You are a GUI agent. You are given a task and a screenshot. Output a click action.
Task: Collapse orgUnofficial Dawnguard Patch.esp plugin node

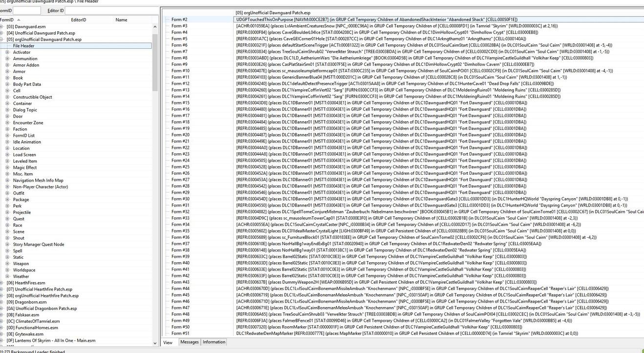point(1,40)
